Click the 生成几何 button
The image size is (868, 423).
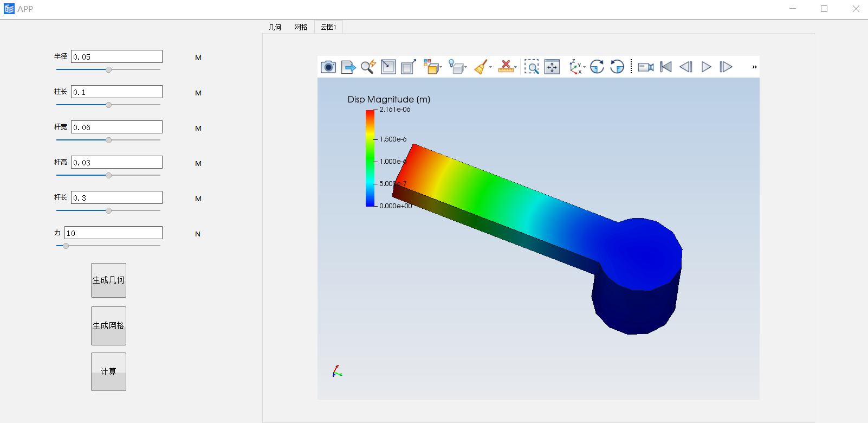click(108, 280)
